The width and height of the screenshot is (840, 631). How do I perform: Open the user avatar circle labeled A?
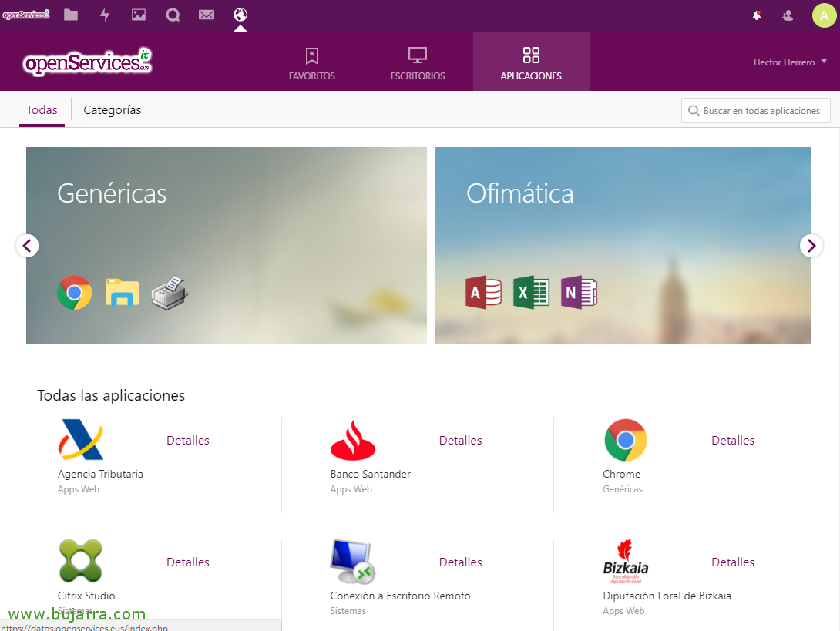824,15
